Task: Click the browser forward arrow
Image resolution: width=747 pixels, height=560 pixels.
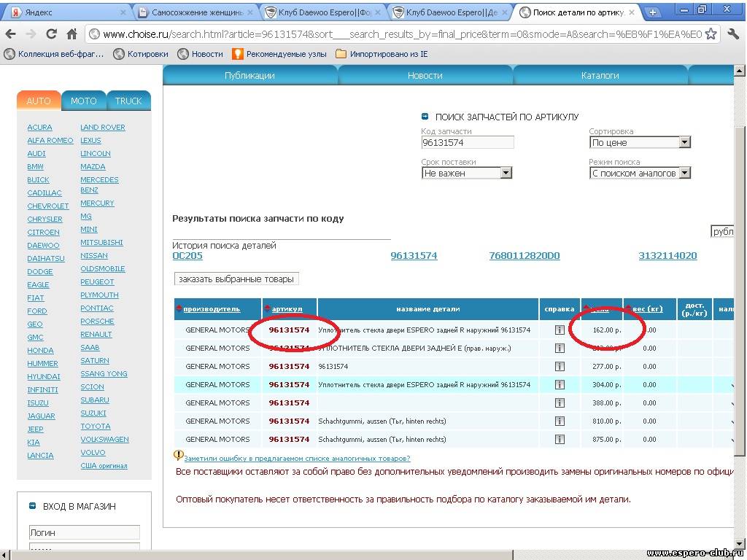Action: click(x=31, y=34)
